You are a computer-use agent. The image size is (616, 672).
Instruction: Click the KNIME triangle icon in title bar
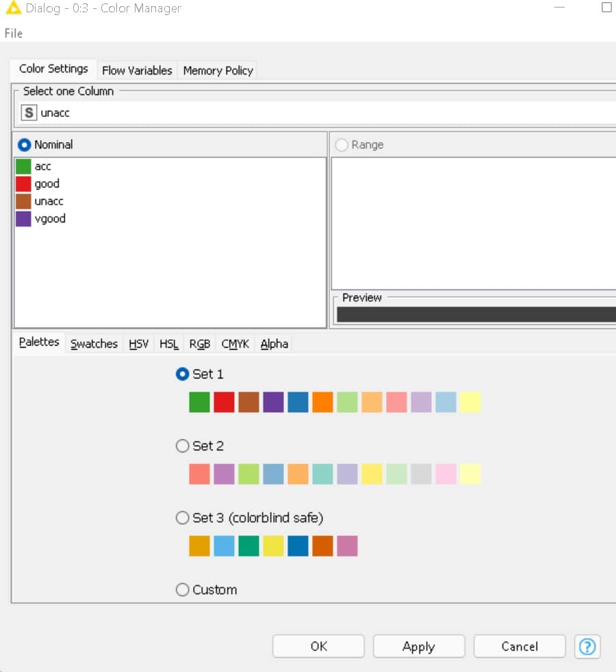(x=12, y=8)
